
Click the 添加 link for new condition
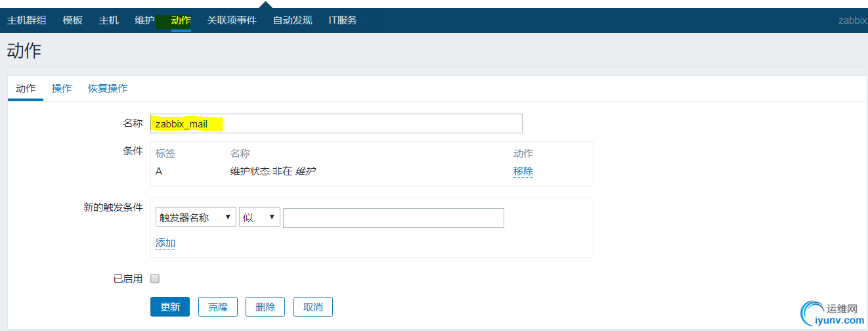[x=165, y=243]
